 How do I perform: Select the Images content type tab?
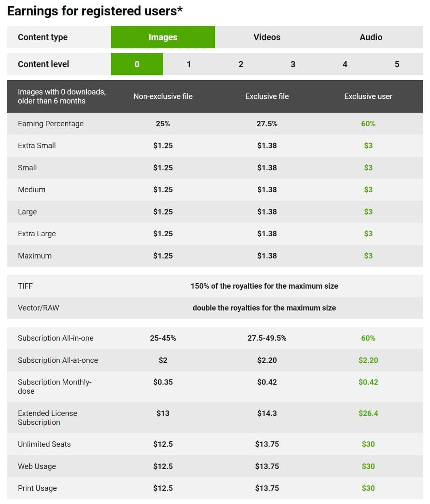(x=163, y=37)
